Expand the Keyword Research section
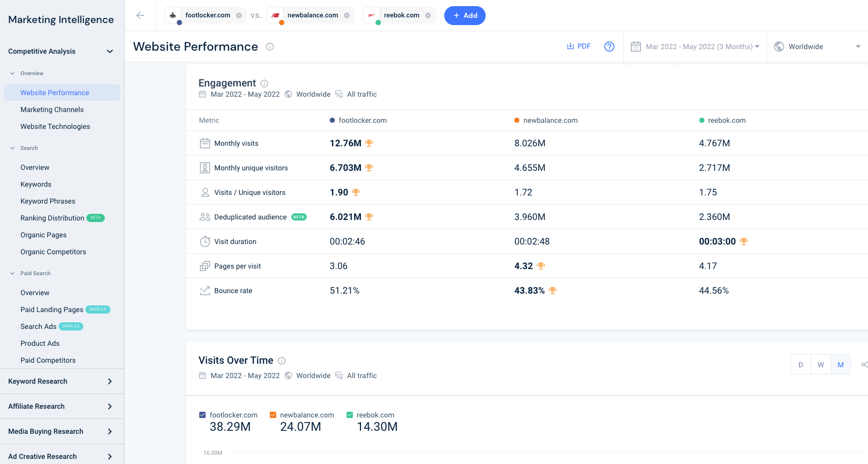The height and width of the screenshot is (464, 868). point(62,381)
